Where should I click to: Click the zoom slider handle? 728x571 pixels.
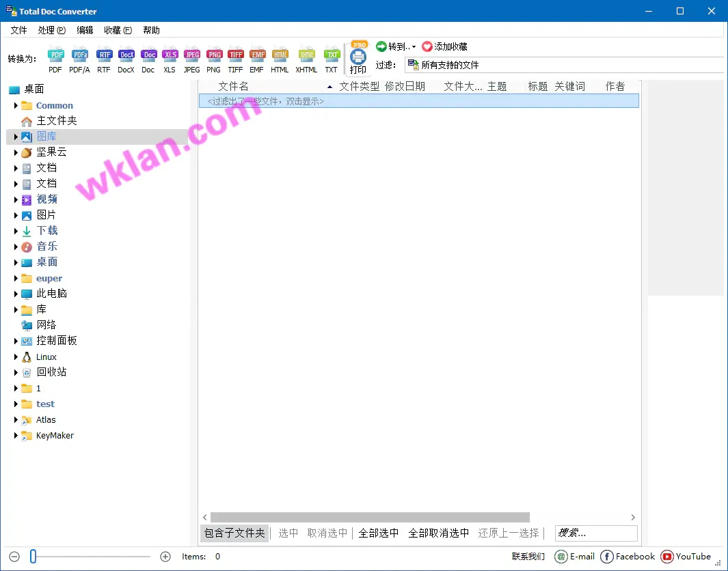click(x=33, y=556)
